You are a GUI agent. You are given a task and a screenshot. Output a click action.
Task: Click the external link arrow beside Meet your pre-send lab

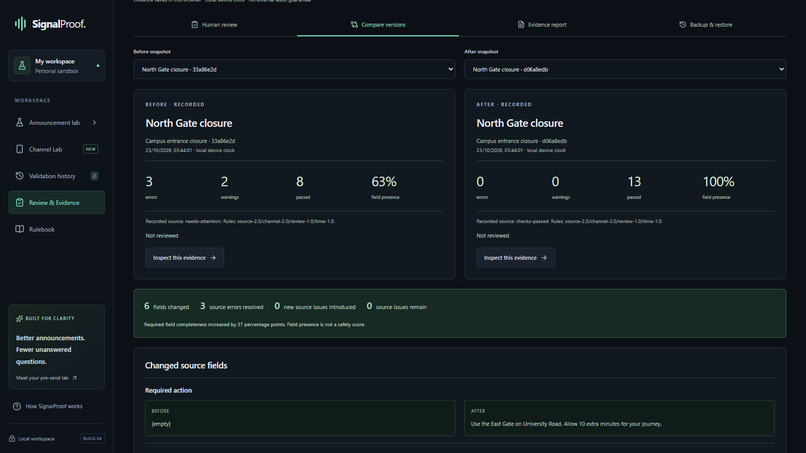coord(75,378)
